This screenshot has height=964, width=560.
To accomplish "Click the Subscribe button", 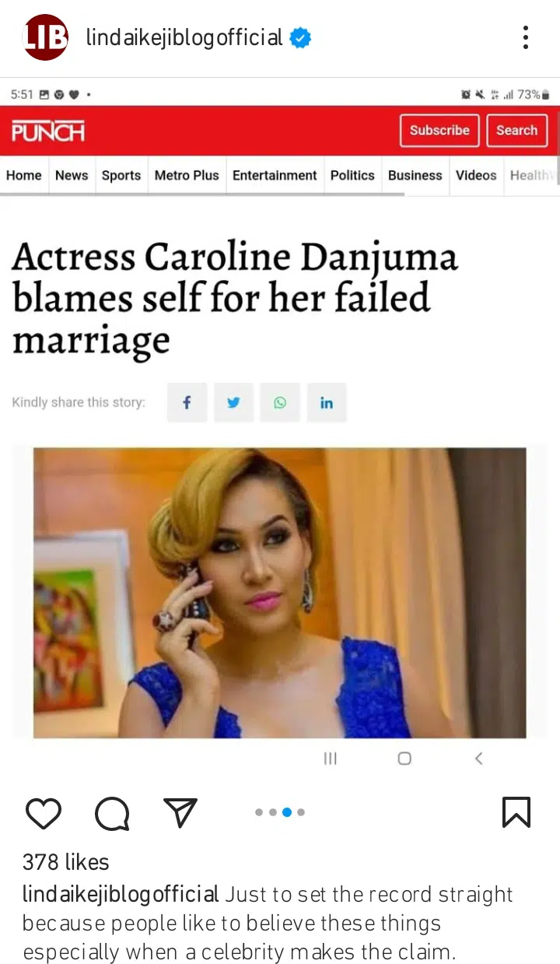I will (439, 131).
